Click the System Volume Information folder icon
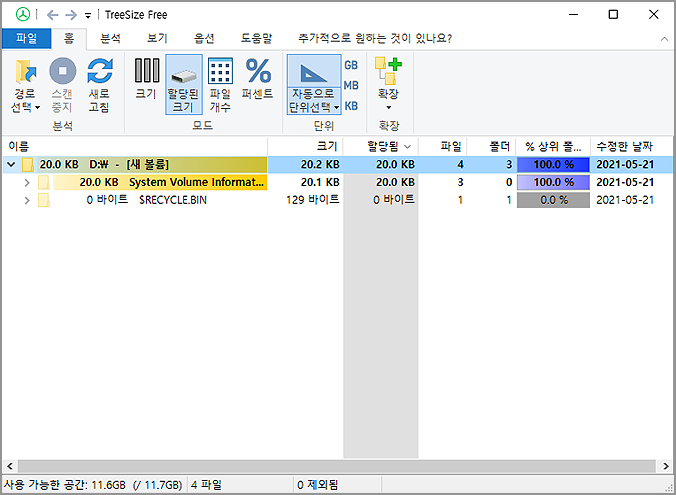 pos(44,182)
